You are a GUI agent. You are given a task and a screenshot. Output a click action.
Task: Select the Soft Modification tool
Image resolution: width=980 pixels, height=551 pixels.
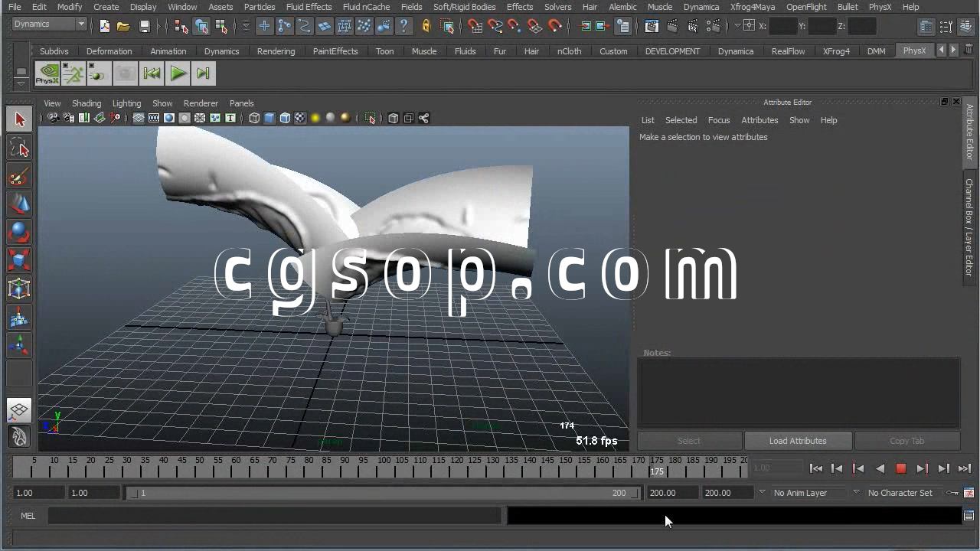[x=19, y=317]
